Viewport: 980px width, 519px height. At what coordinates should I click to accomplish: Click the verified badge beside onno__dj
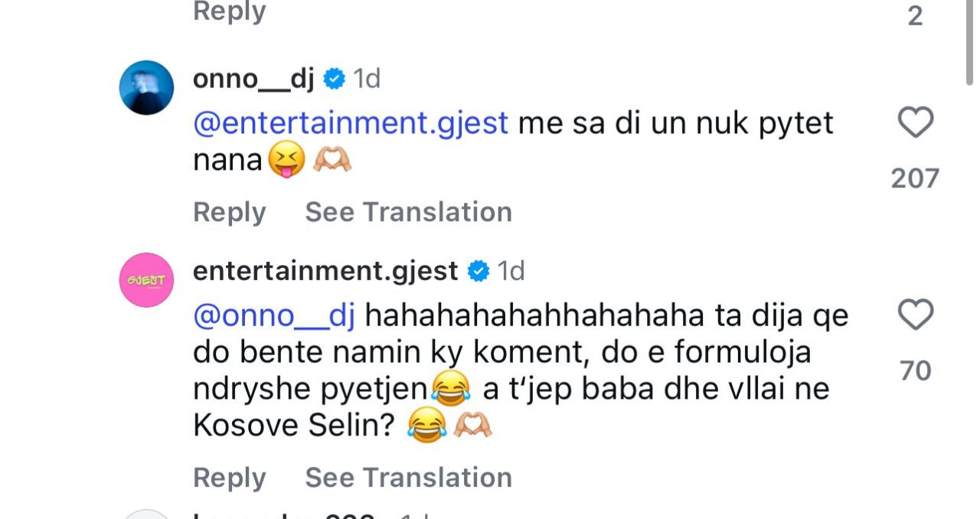point(334,79)
